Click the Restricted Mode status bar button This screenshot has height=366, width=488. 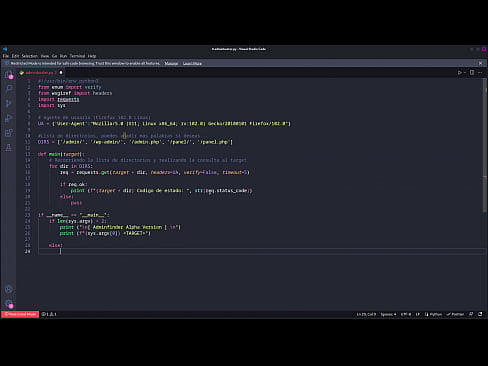[20, 314]
